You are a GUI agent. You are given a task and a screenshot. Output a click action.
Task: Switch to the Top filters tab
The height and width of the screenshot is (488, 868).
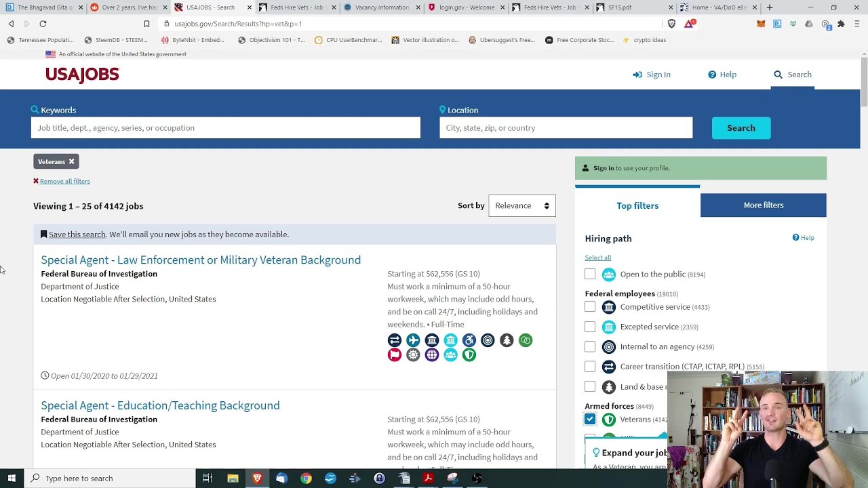pos(637,205)
